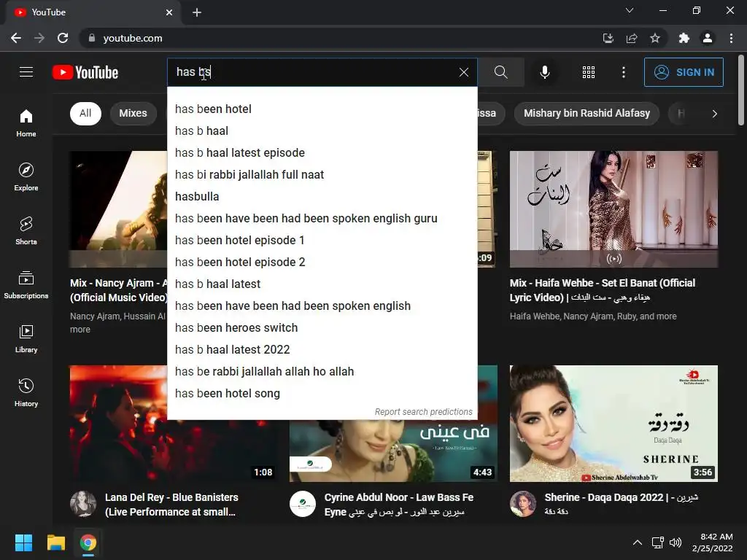Show more filter chips with right chevron
Screen dimensions: 747x560
click(x=714, y=114)
